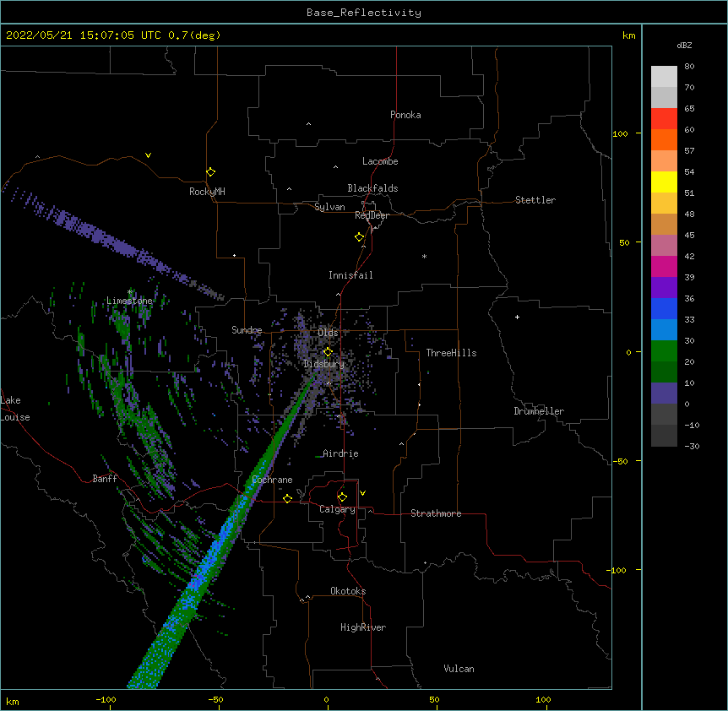Select the orange 57-60 dBZ legend swatch

[x=664, y=139]
